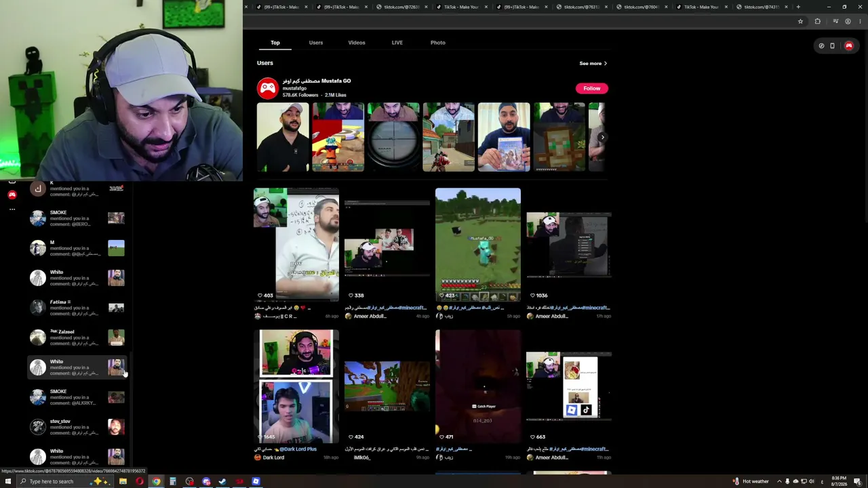Open the red gamepad profile icon in the left sidebar
The height and width of the screenshot is (488, 868).
pos(12,195)
